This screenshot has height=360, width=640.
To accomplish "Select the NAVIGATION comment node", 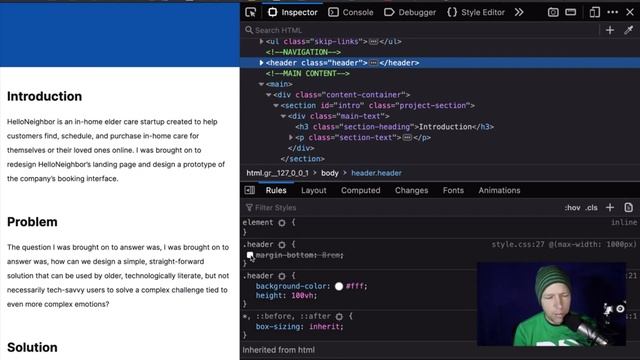I will (x=303, y=52).
